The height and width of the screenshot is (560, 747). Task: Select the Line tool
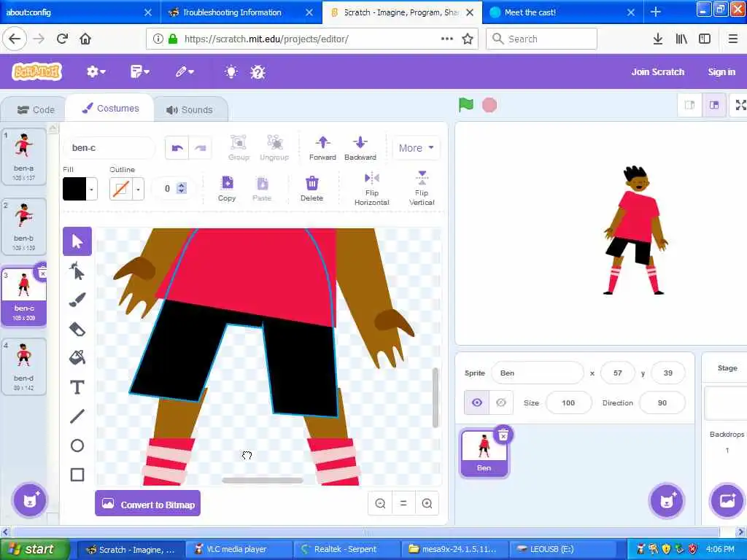coord(77,416)
